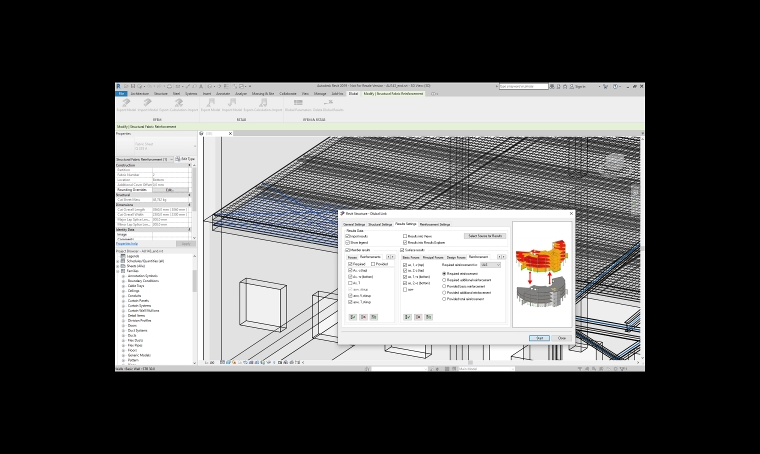760x454 pixels.
Task: Select the Required reinforcement radio button
Action: [x=444, y=274]
